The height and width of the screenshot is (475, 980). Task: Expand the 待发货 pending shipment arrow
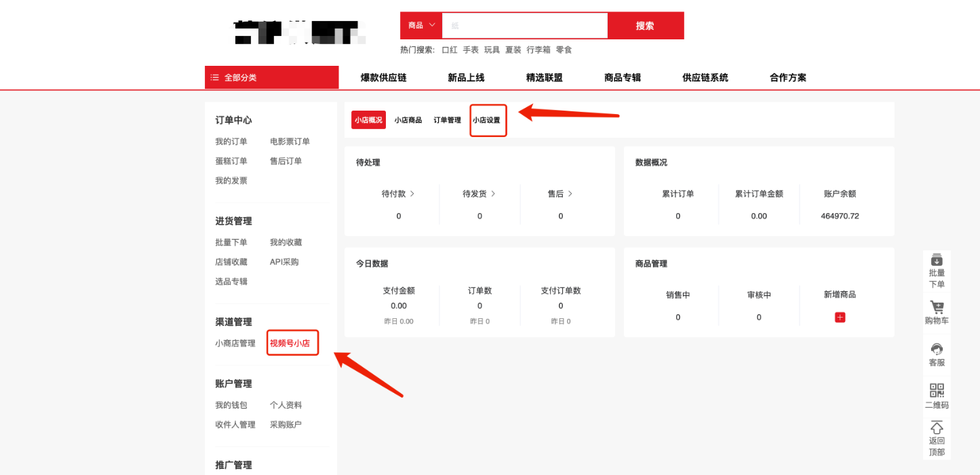493,193
